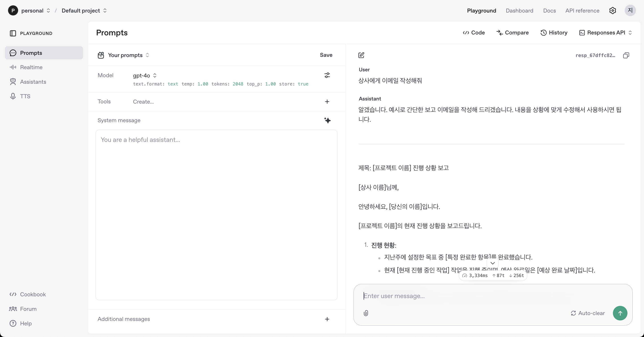Toggle the Auto-clear option
Image resolution: width=644 pixels, height=337 pixels.
pyautogui.click(x=588, y=313)
